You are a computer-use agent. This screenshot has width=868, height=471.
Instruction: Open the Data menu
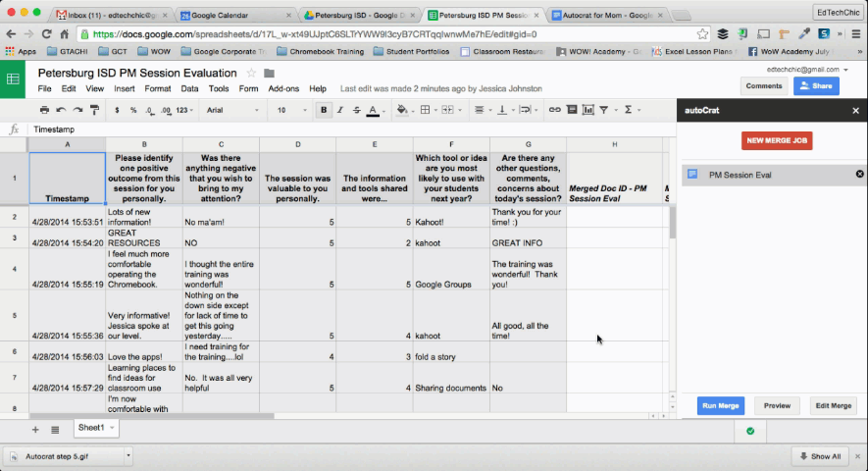click(189, 88)
